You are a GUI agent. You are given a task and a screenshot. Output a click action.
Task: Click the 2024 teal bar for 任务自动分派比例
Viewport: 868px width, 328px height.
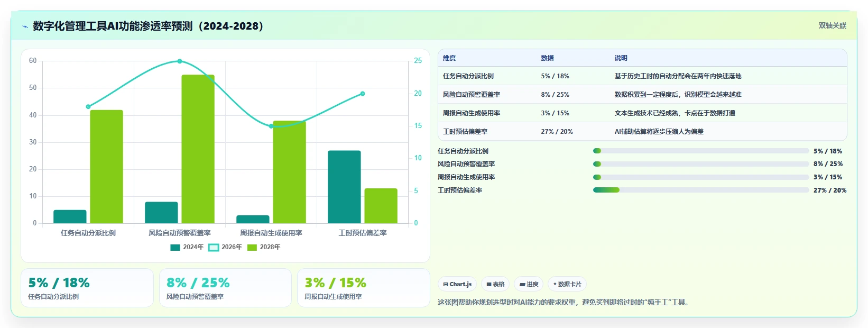[x=70, y=217]
